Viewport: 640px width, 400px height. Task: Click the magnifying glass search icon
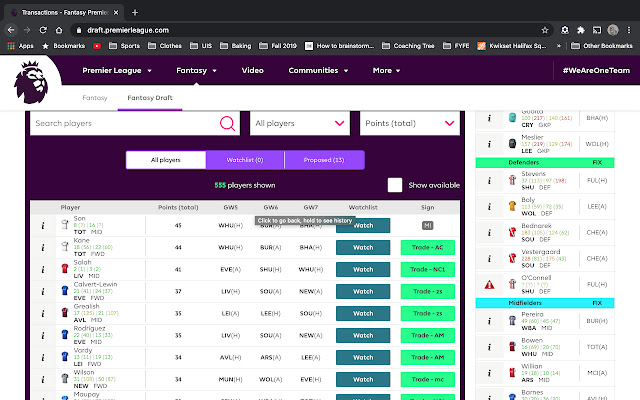(x=227, y=123)
